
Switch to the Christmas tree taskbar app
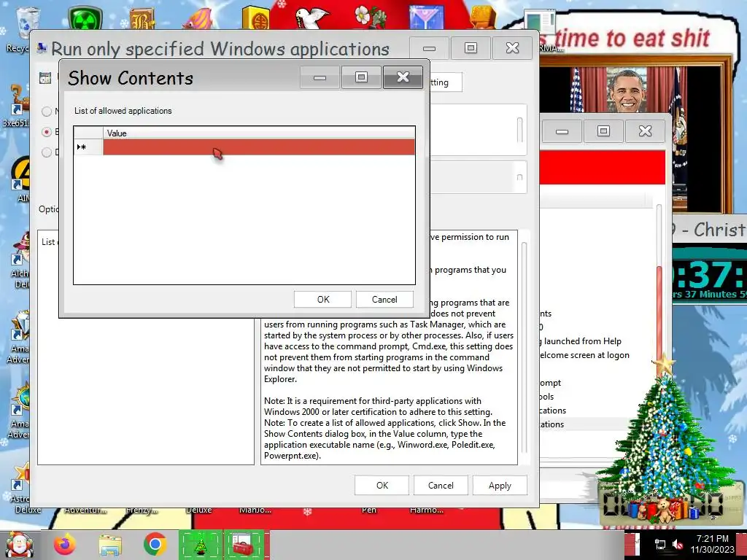click(201, 545)
